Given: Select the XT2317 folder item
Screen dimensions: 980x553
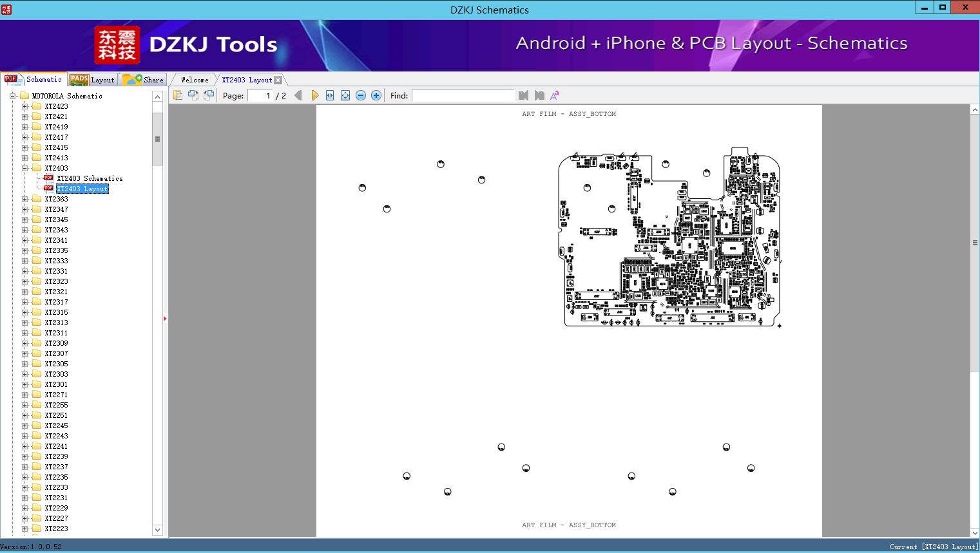Looking at the screenshot, I should point(56,302).
